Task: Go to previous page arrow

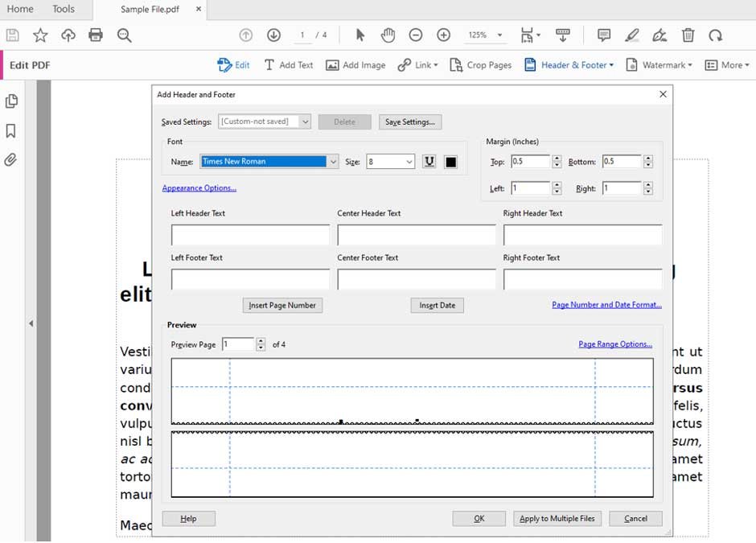Action: pos(246,35)
